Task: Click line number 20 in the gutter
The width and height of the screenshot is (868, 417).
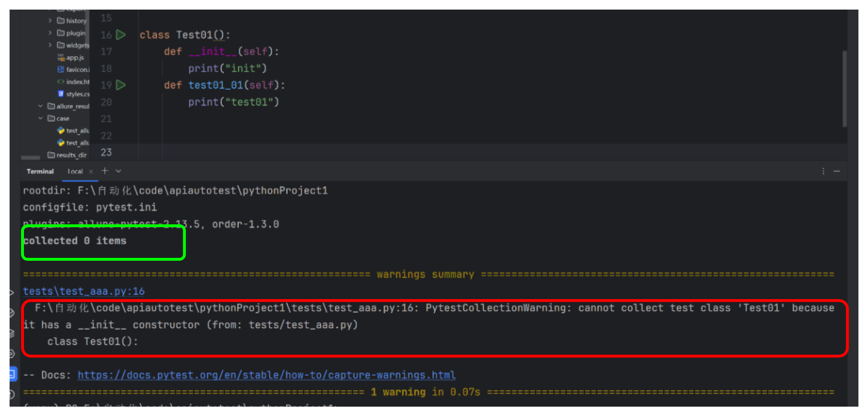Action: (106, 102)
